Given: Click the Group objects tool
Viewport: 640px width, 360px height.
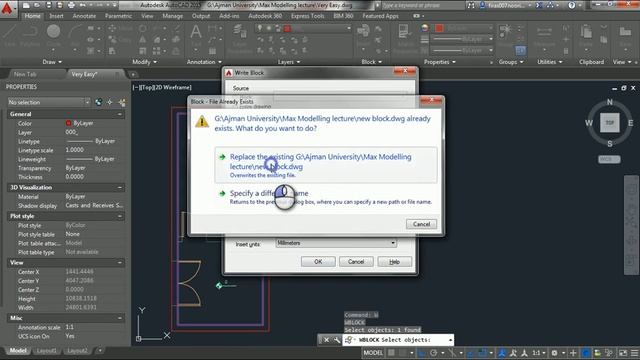Looking at the screenshot, I should click(x=506, y=35).
